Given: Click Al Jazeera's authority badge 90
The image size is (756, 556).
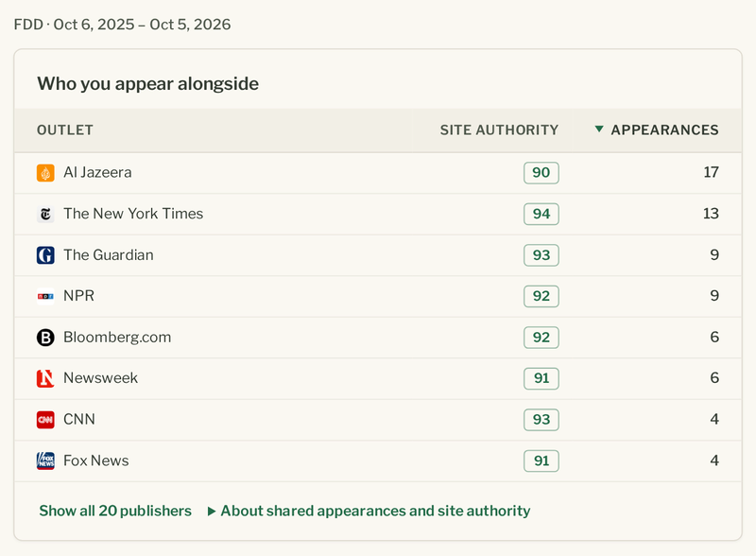Looking at the screenshot, I should coord(541,173).
